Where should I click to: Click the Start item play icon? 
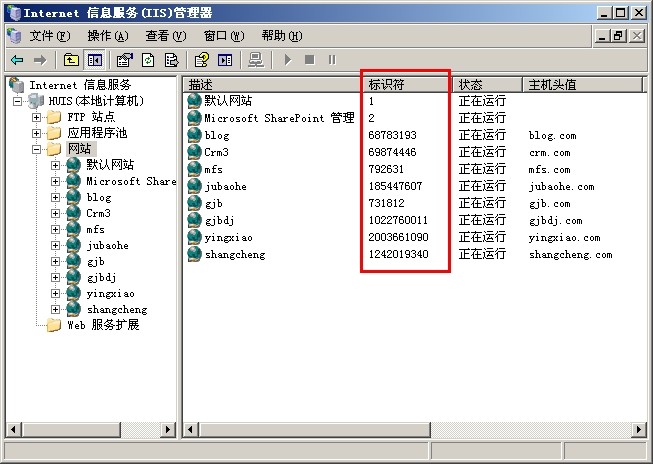pyautogui.click(x=288, y=60)
